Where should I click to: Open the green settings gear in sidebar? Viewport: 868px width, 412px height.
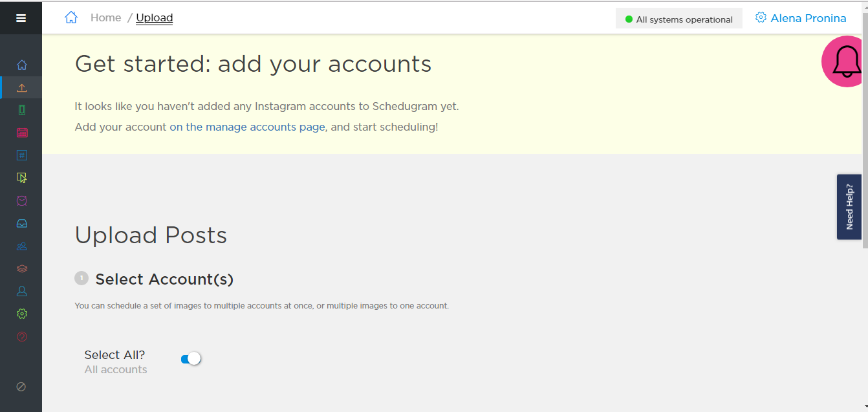click(21, 314)
